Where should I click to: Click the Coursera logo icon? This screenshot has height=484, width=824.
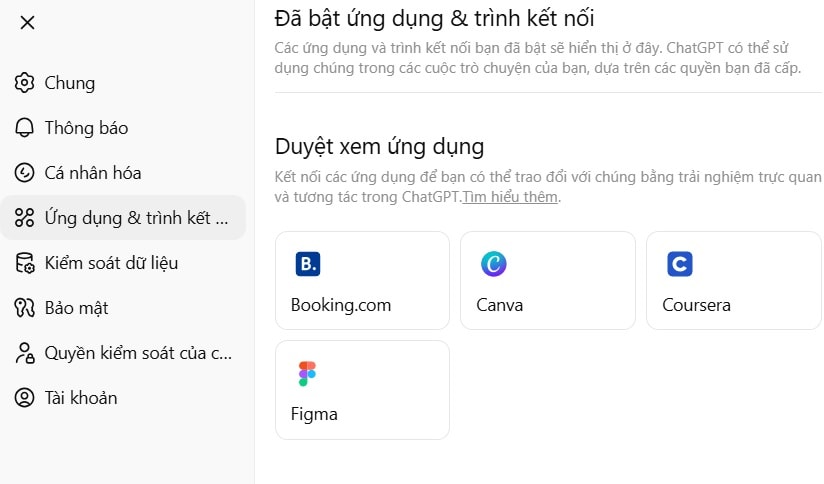(x=680, y=264)
